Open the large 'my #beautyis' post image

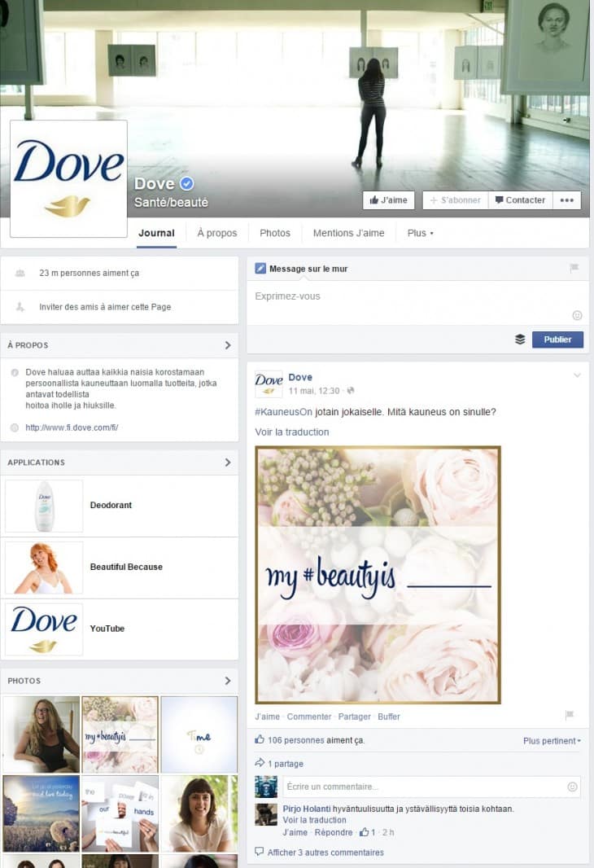pos(378,575)
